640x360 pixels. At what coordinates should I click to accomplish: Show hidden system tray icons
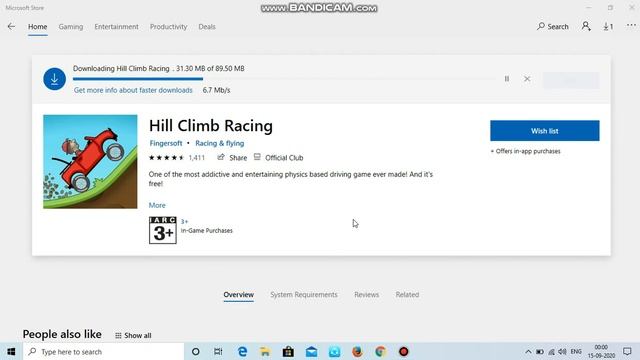coord(528,351)
